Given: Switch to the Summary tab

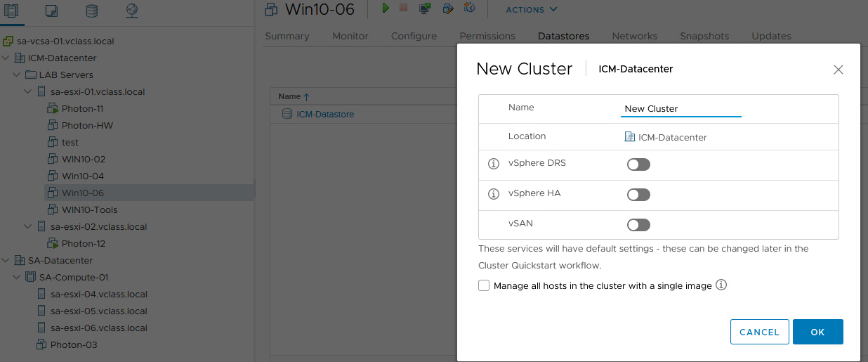Looking at the screenshot, I should point(287,36).
